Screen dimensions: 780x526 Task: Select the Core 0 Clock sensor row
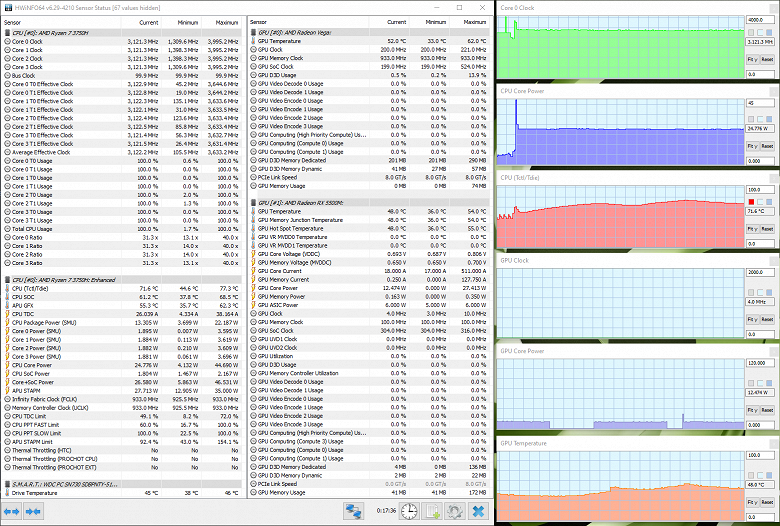[122, 41]
